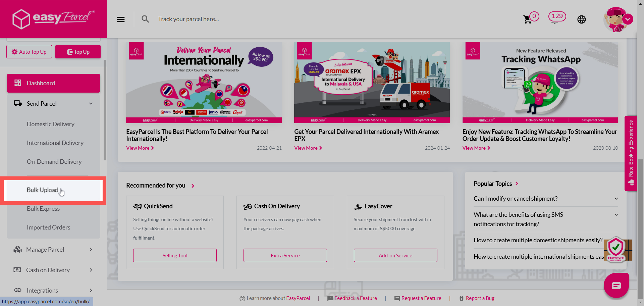This screenshot has height=306, width=644.
Task: Open Imported Orders menu item
Action: click(x=49, y=227)
